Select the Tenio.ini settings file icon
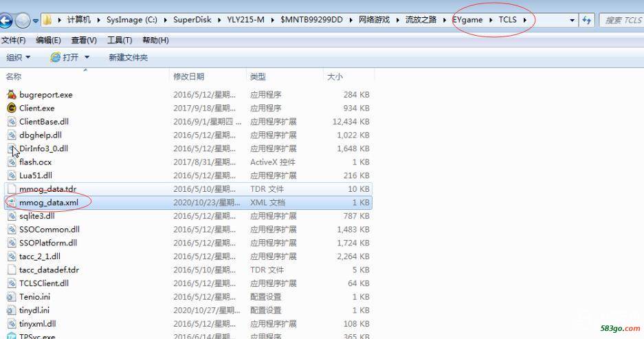The image size is (644, 339). pyautogui.click(x=12, y=297)
